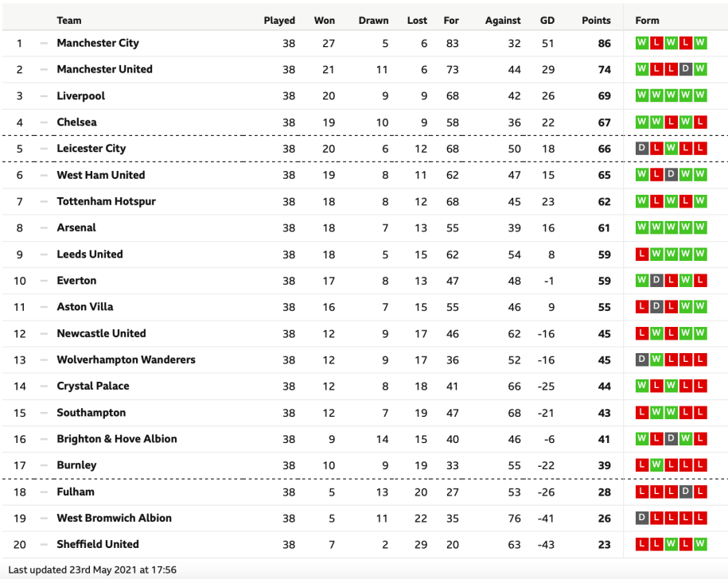Click the Points column header

596,21
